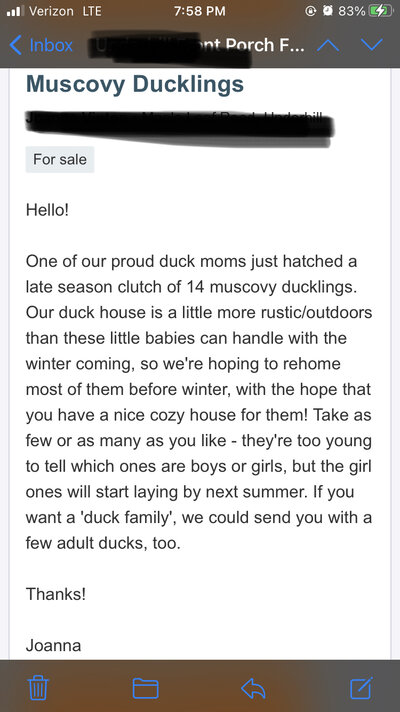Tap the Thanks! closing line
This screenshot has width=400, height=712.
tap(56, 594)
